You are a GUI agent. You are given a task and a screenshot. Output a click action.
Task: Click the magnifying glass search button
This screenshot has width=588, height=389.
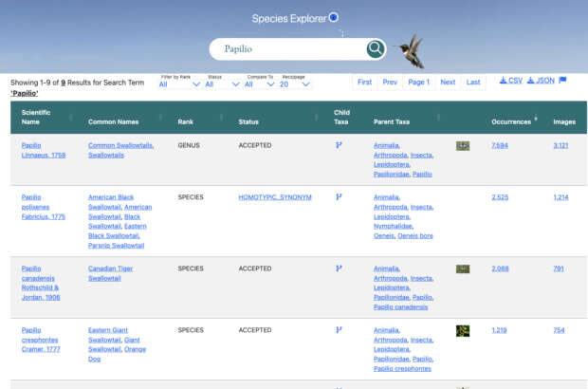pos(376,49)
